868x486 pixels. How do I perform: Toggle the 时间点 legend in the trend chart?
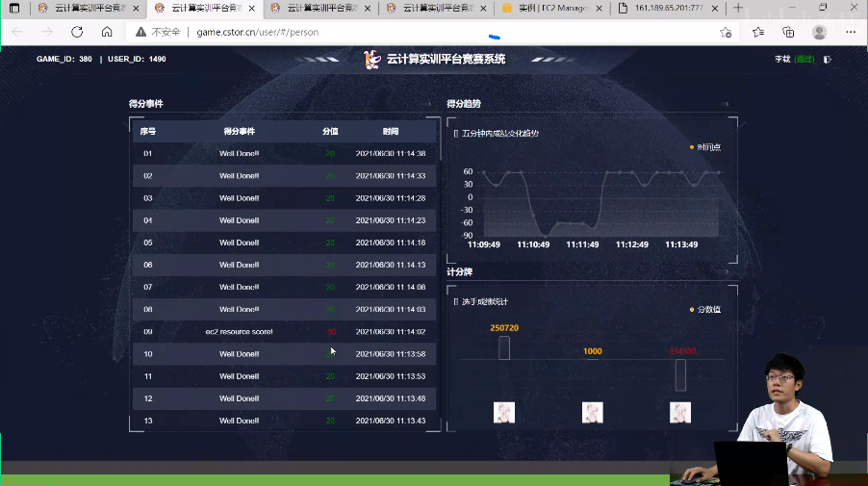705,147
